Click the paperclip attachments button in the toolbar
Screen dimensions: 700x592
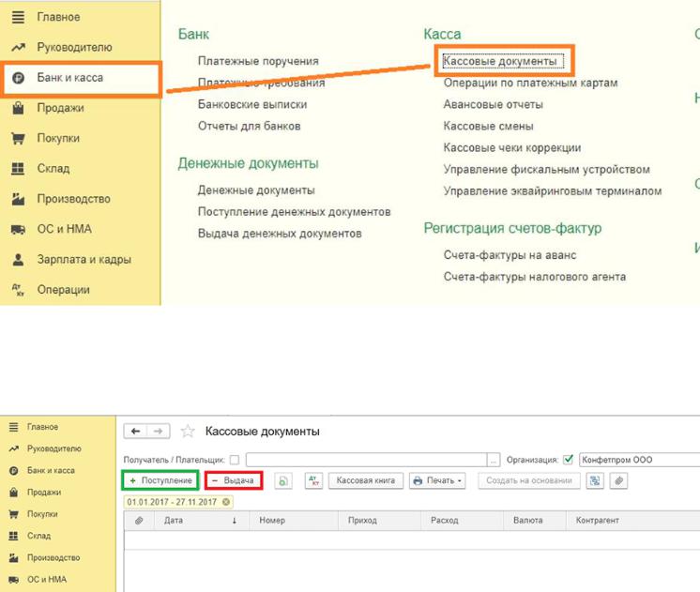coord(618,480)
